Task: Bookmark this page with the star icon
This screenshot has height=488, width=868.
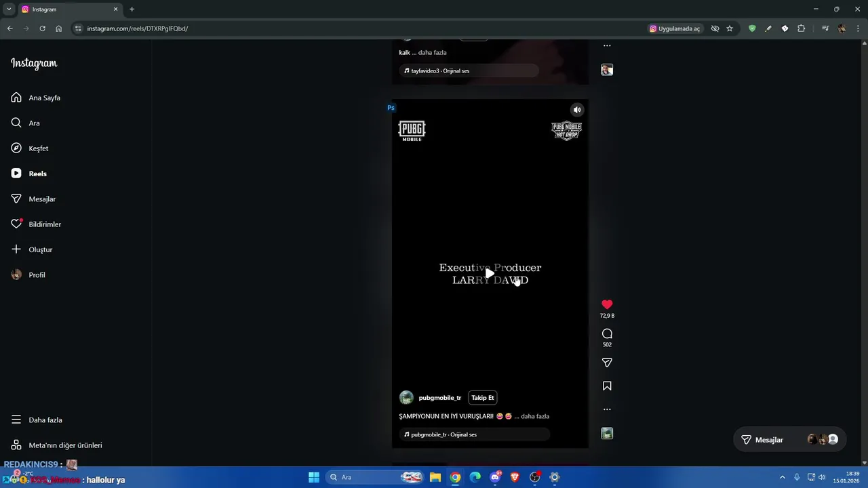Action: coord(730,28)
